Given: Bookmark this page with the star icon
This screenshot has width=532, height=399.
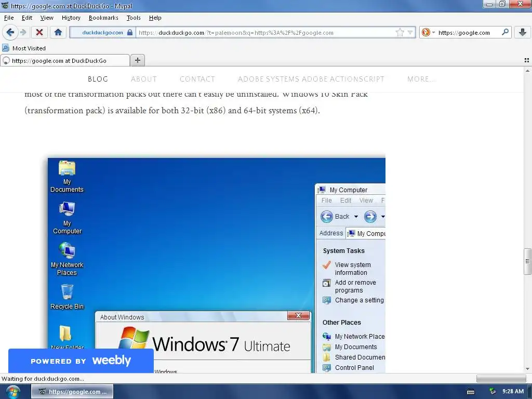Looking at the screenshot, I should coord(400,33).
